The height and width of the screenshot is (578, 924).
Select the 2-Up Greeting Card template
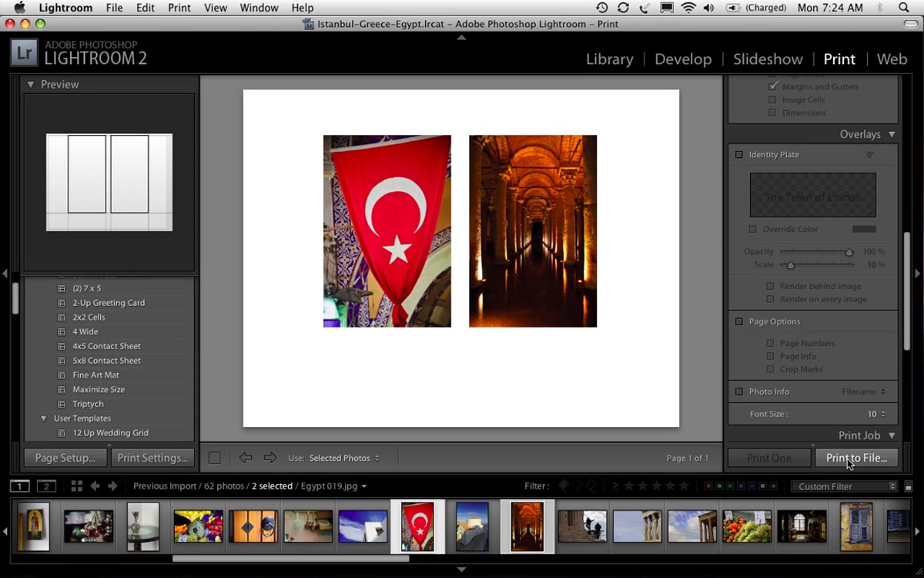coord(109,303)
